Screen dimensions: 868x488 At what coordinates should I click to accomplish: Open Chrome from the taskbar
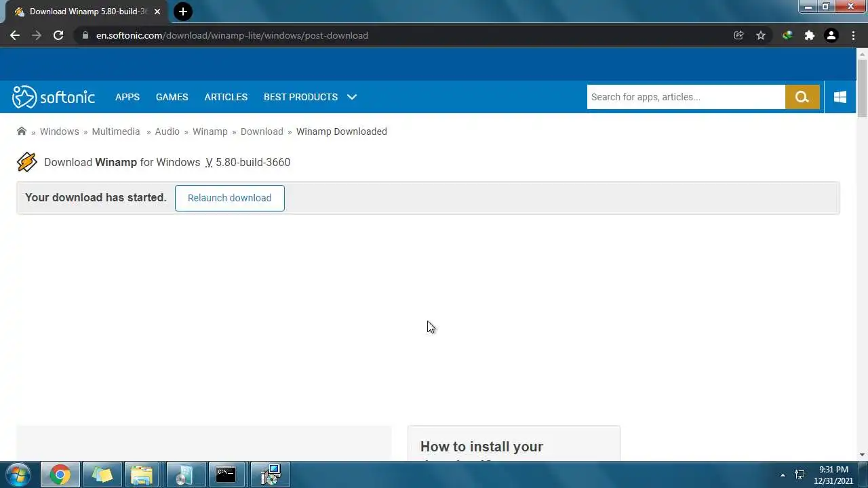[60, 475]
